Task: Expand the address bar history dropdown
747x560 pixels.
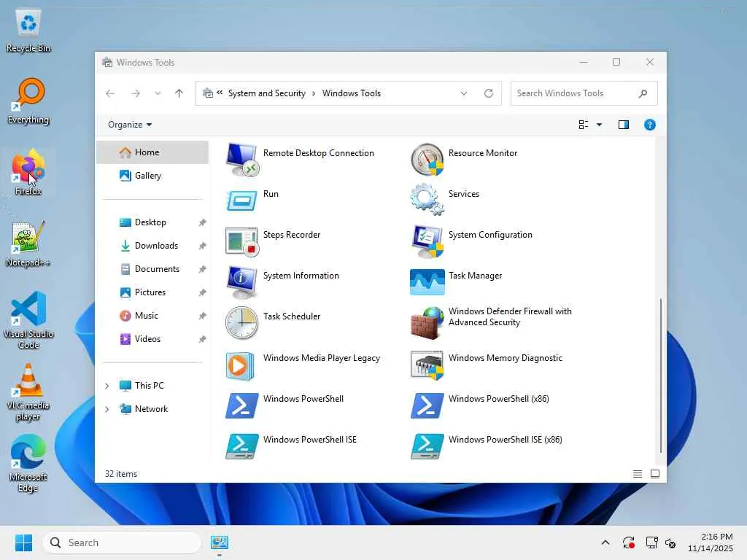Action: (463, 93)
